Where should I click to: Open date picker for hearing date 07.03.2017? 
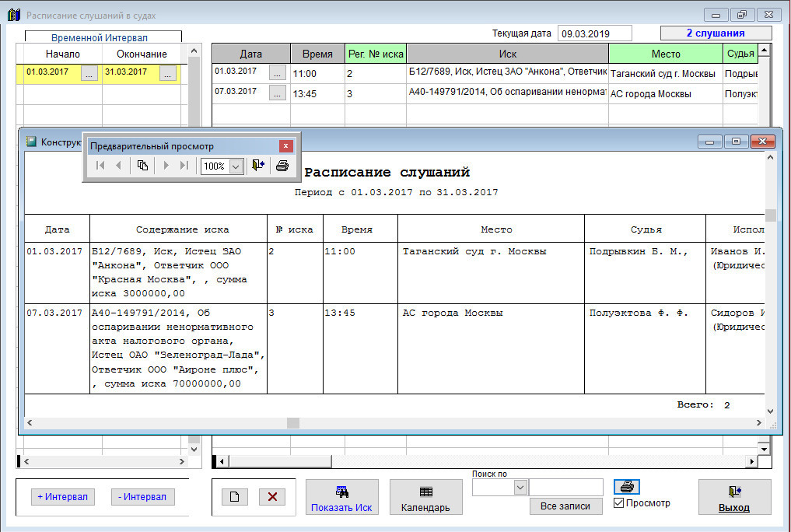[278, 93]
